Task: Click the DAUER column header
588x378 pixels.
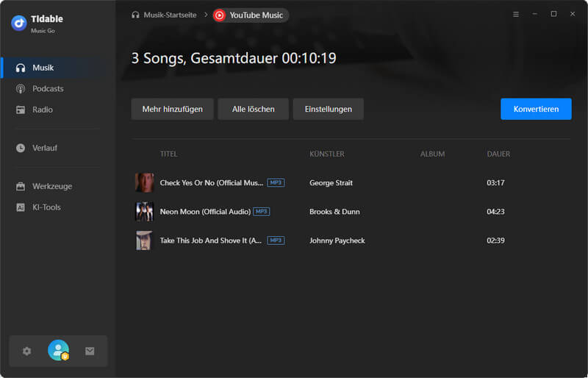Action: [x=498, y=154]
